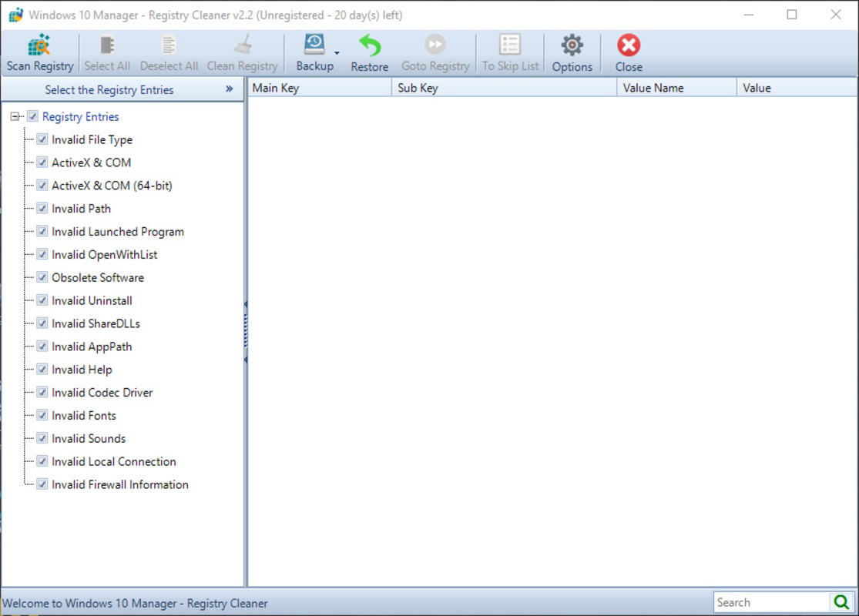
Task: Uncheck the Invalid File Type checkbox
Action: point(42,139)
